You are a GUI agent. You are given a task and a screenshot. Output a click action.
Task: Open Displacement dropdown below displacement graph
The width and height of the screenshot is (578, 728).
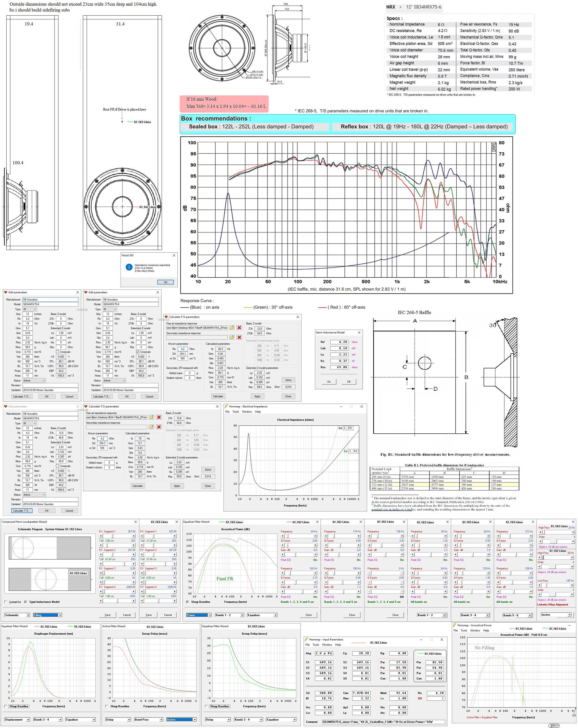pyautogui.click(x=17, y=720)
